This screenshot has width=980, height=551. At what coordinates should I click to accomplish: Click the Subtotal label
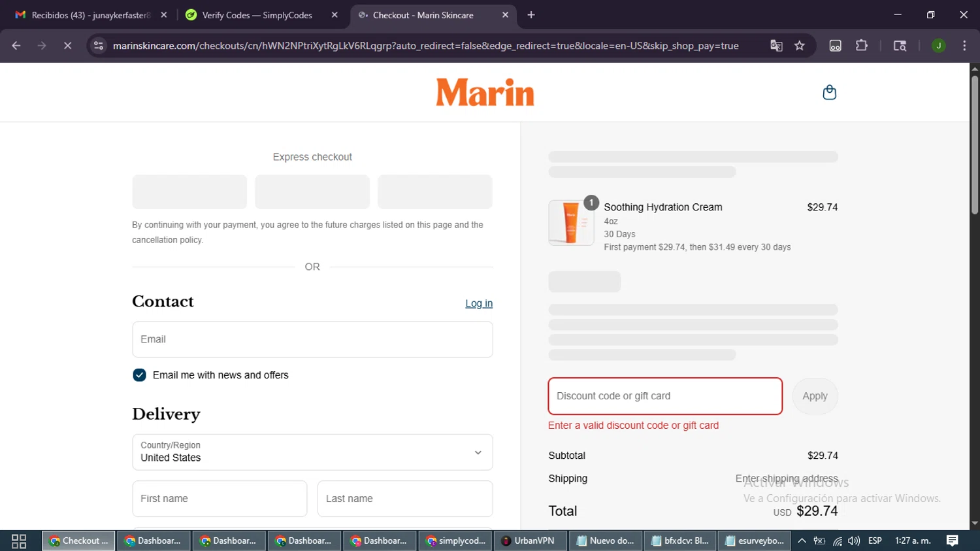(x=566, y=456)
